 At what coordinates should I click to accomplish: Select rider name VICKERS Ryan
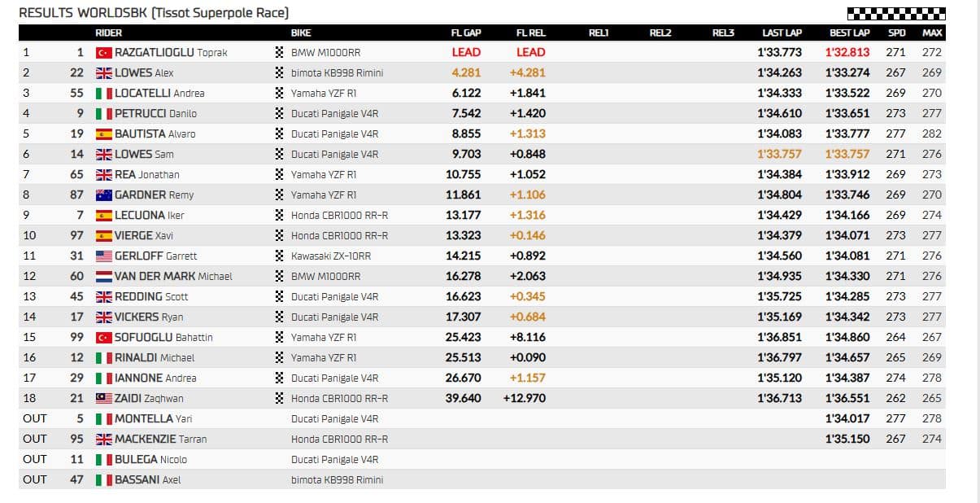[149, 317]
